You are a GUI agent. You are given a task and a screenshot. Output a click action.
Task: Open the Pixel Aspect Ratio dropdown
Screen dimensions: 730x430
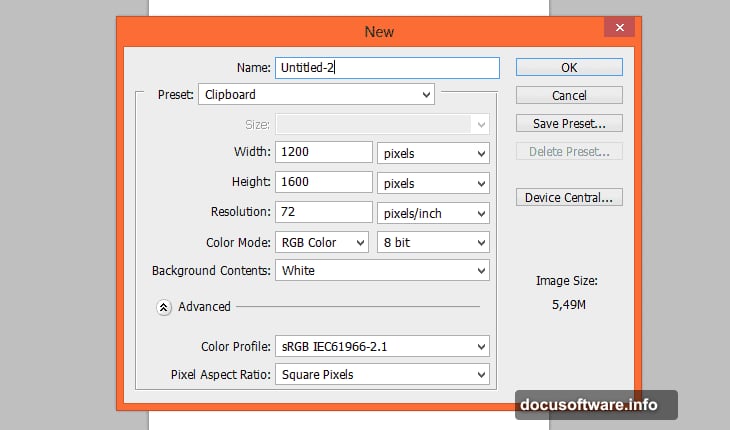pos(382,375)
